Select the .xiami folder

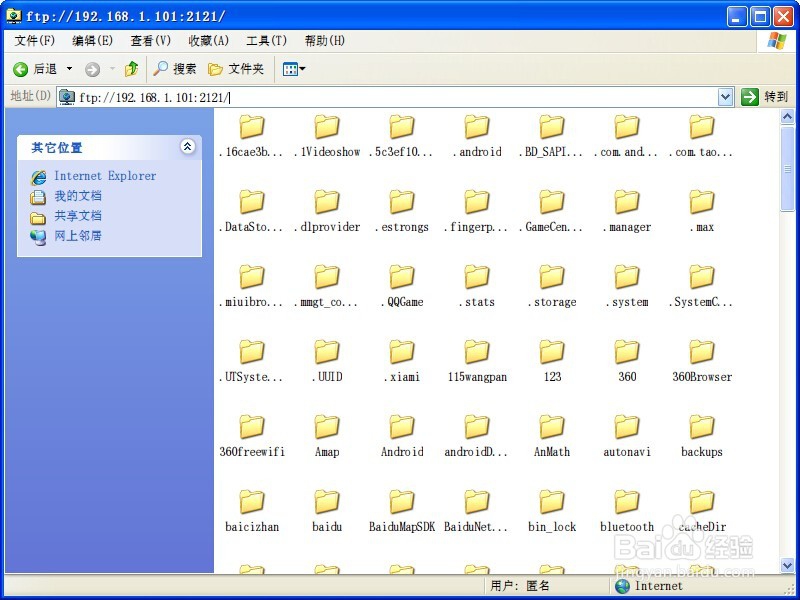[x=402, y=361]
